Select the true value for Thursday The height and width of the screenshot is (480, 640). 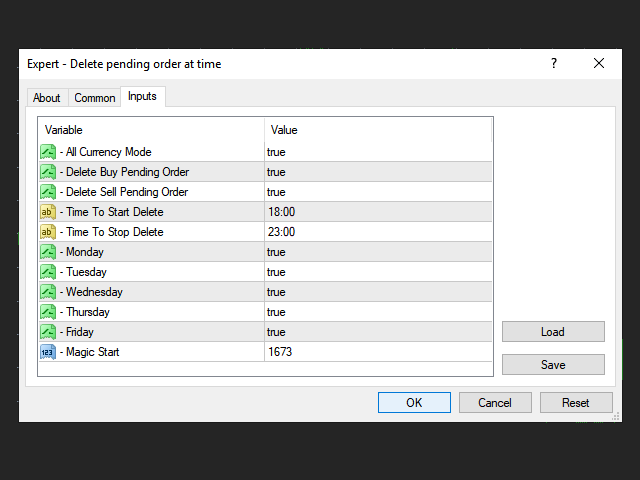276,312
